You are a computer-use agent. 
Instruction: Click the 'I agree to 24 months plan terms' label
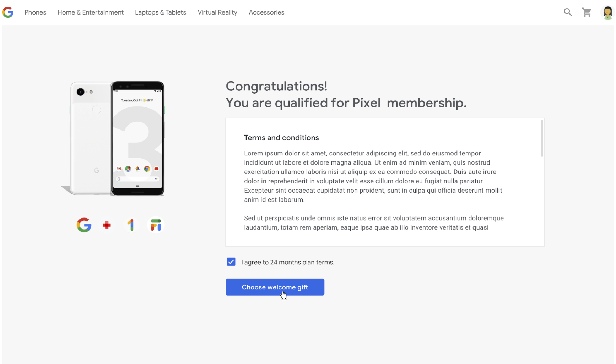[x=288, y=262]
